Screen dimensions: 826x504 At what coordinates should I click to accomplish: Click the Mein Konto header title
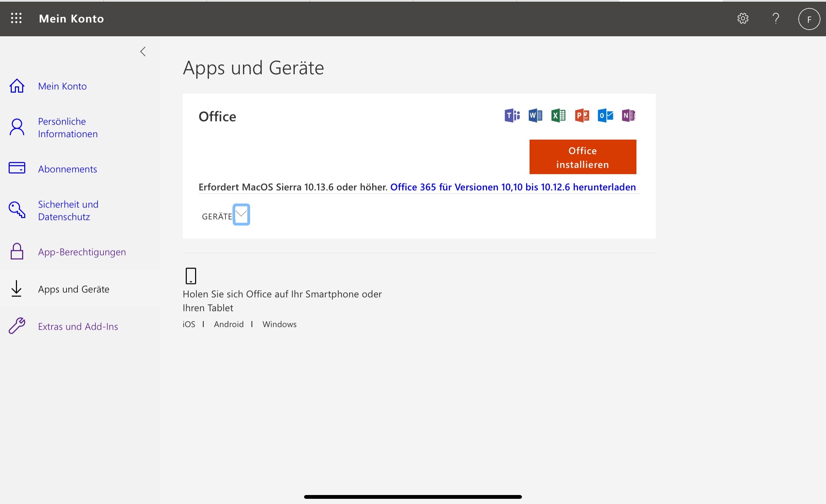click(72, 19)
